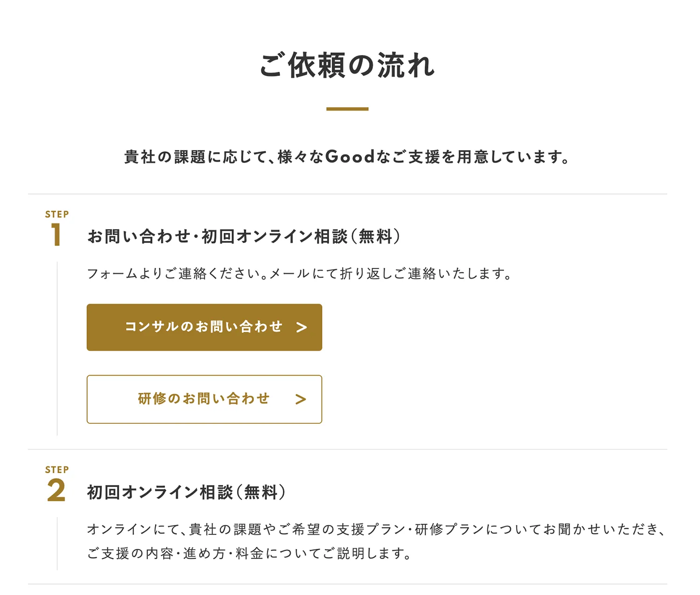Screen dimensions: 700x595
Task: Click the STEP label above number 2
Action: pos(57,469)
